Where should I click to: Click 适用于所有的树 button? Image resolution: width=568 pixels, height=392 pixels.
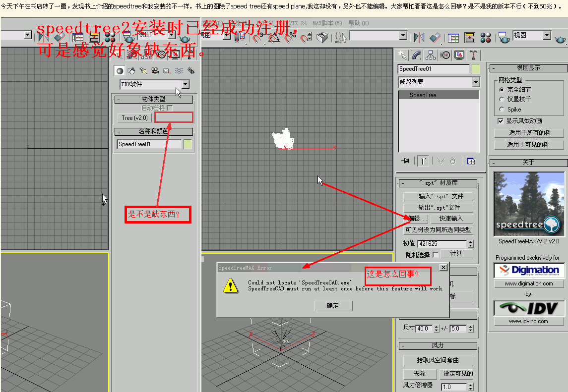coord(529,133)
